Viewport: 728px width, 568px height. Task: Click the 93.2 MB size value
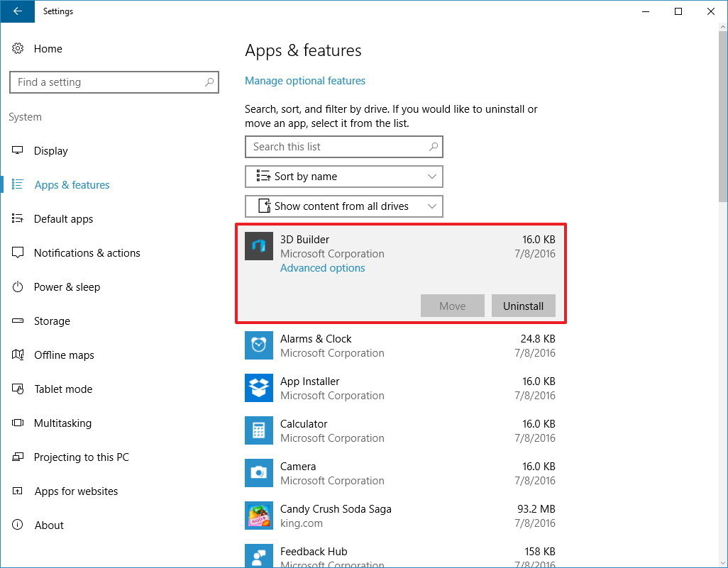click(536, 509)
